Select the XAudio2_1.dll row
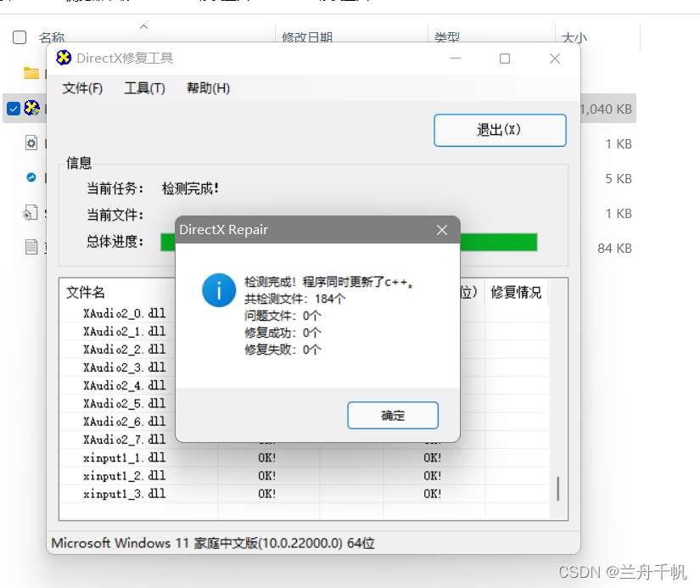700x588 pixels. point(305,331)
